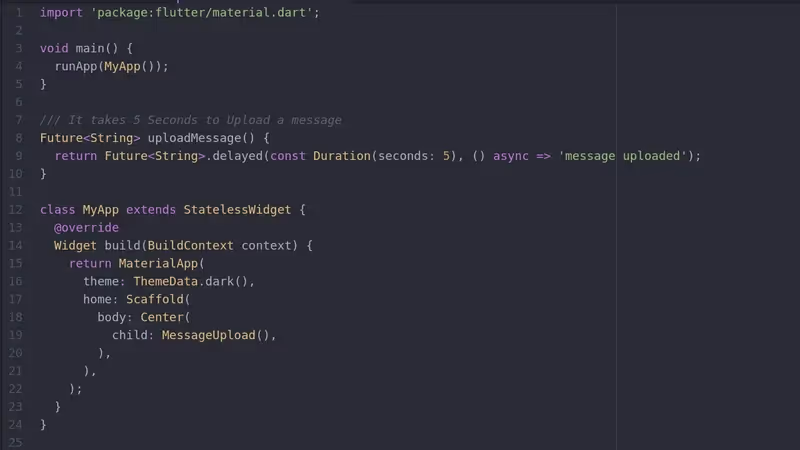Click line number 25 in gutter
The height and width of the screenshot is (450, 800).
pyautogui.click(x=16, y=442)
